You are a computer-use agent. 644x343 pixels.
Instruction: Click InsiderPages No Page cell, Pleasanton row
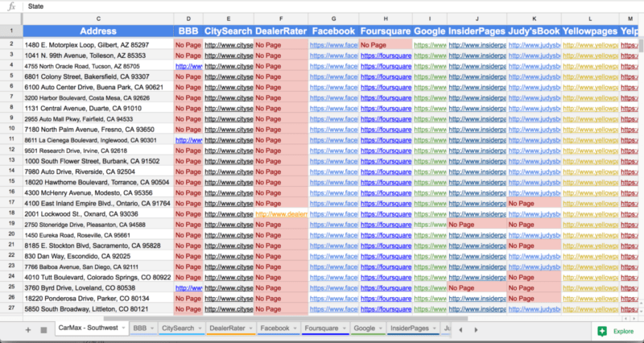coord(477,225)
